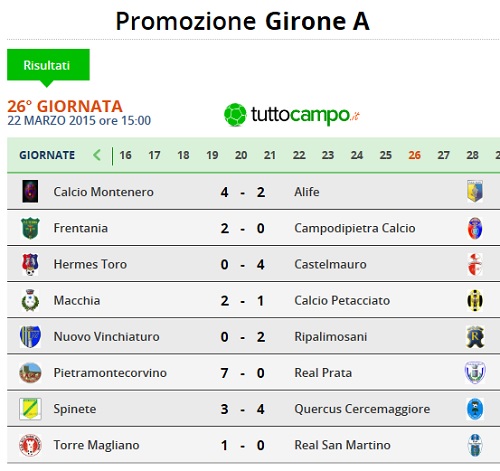Click the tuttocampo soccer ball logo
500x471 pixels.
235,115
